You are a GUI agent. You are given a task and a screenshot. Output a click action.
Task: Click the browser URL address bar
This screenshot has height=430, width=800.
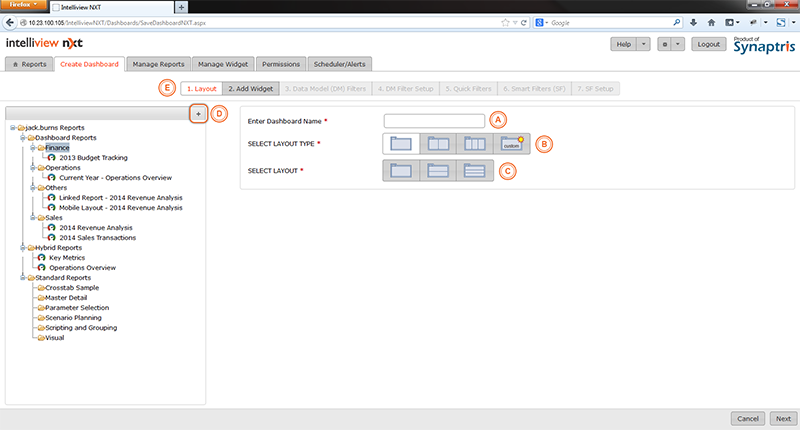258,22
